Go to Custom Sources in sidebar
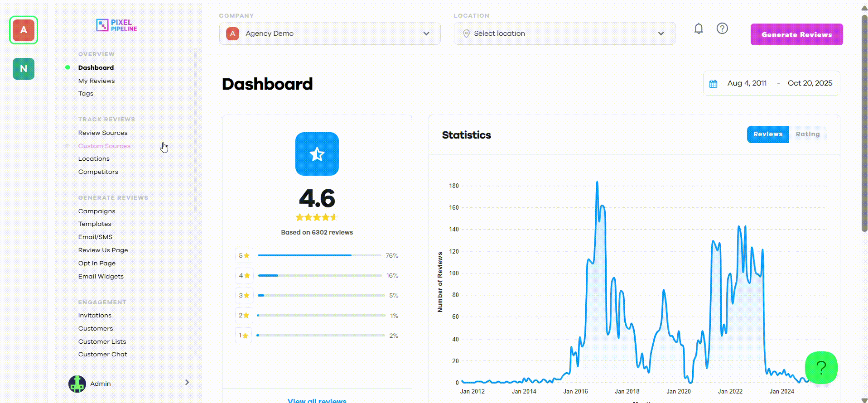Viewport: 868px width, 403px height. click(104, 146)
